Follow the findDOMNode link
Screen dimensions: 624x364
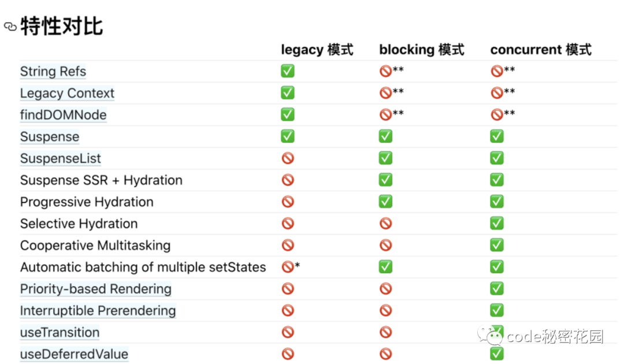click(63, 115)
